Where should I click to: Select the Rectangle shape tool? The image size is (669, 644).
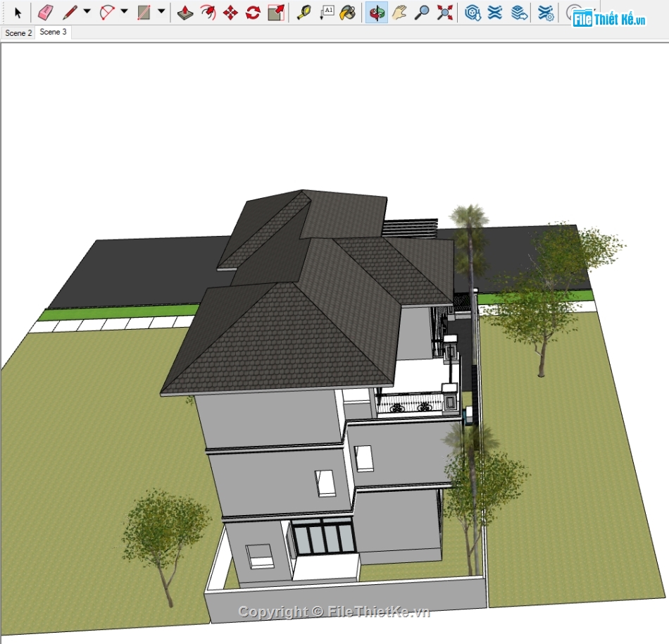pyautogui.click(x=144, y=13)
